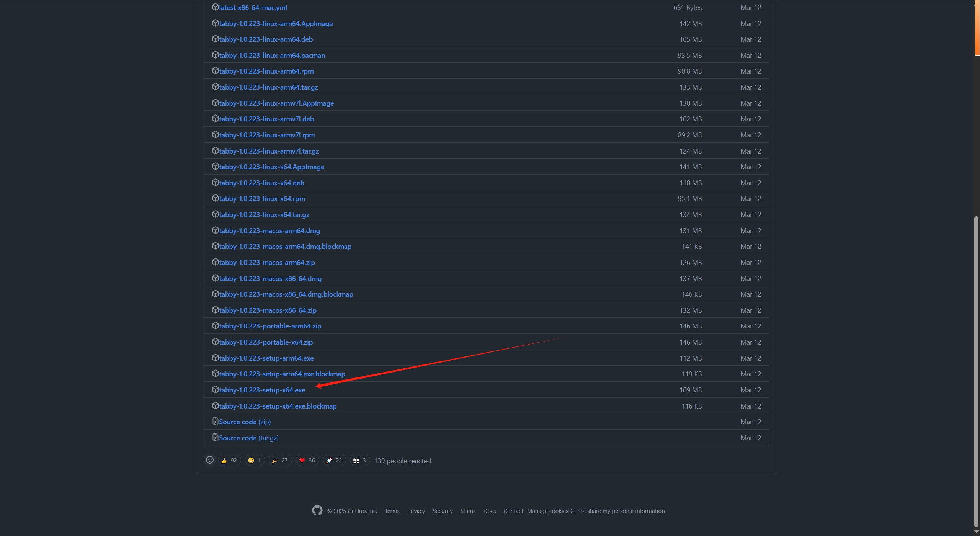Download tabby-1.0.223-linux-armv7l.rpm

(267, 135)
